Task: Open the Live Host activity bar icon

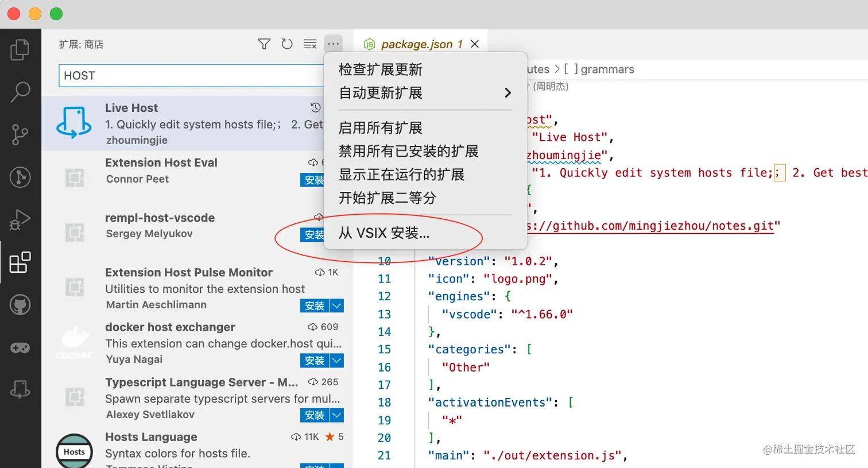Action: [20, 390]
